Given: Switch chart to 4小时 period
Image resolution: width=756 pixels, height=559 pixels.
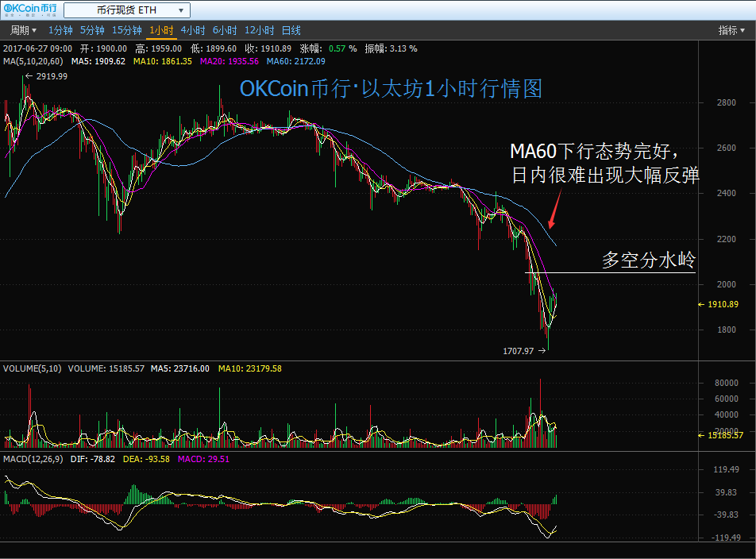Looking at the screenshot, I should click(x=193, y=30).
